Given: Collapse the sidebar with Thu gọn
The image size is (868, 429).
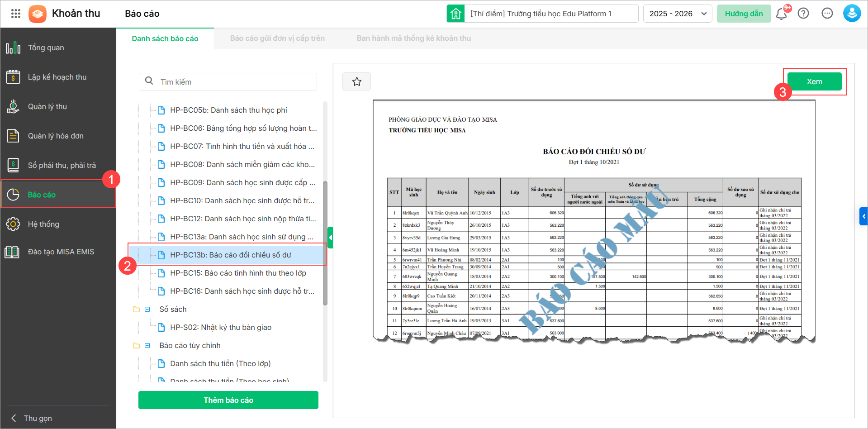Looking at the screenshot, I should [32, 418].
